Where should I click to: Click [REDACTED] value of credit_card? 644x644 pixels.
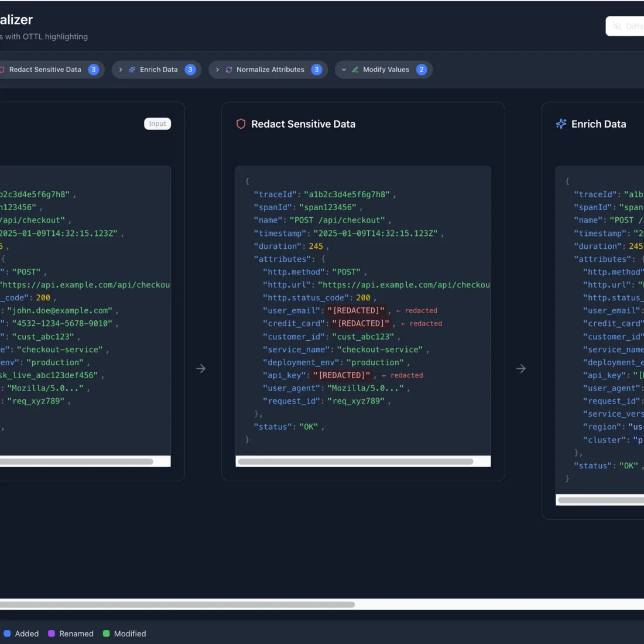tap(361, 323)
